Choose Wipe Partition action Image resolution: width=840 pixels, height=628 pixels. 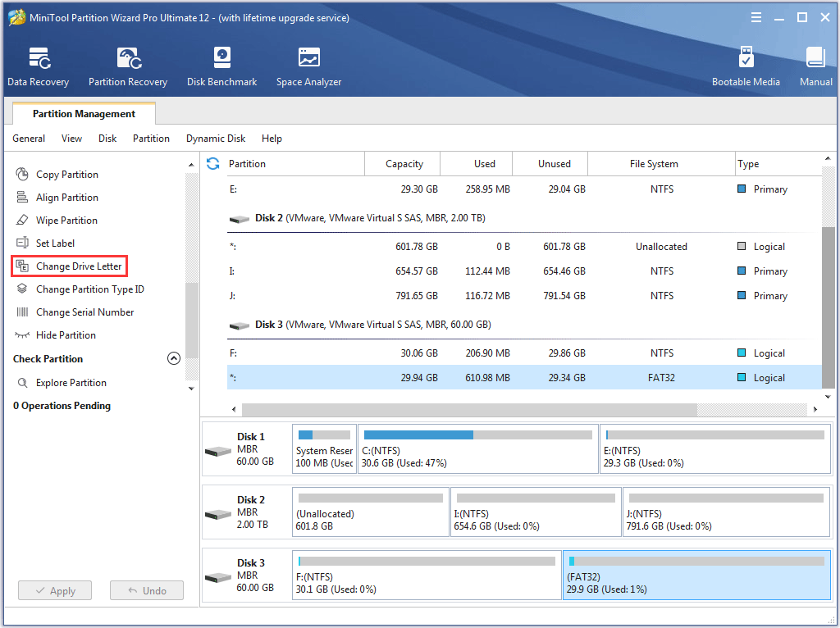[x=66, y=221]
